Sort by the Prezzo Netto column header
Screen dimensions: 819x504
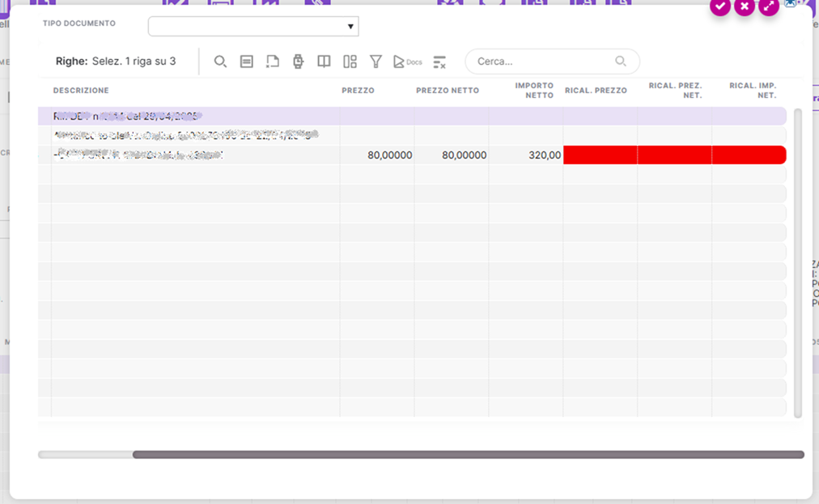pyautogui.click(x=448, y=91)
